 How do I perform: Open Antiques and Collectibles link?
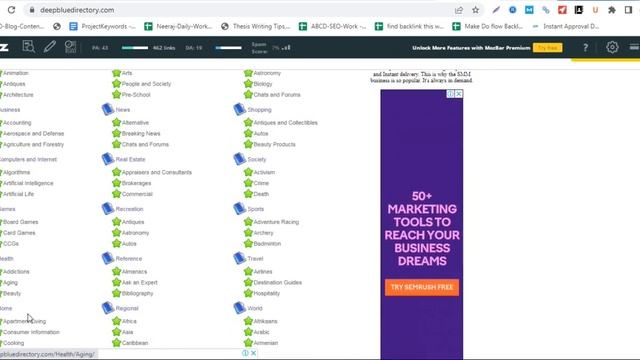click(285, 122)
